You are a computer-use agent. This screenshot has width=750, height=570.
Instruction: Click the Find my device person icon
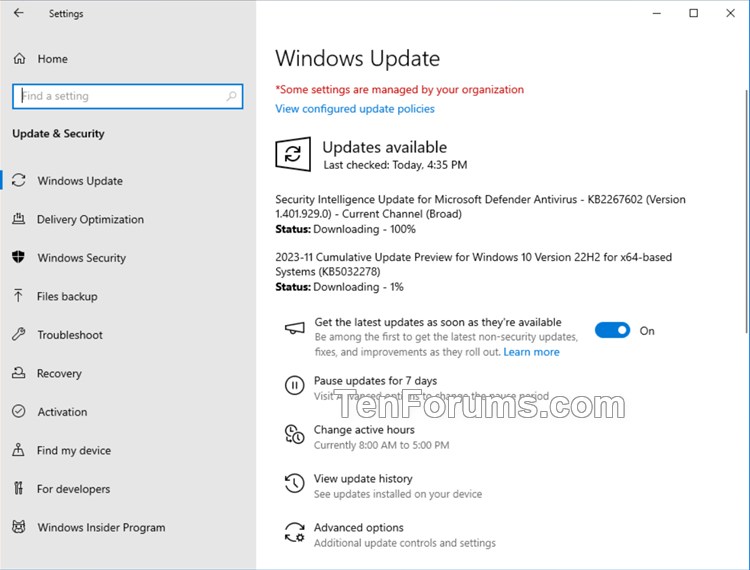click(19, 450)
